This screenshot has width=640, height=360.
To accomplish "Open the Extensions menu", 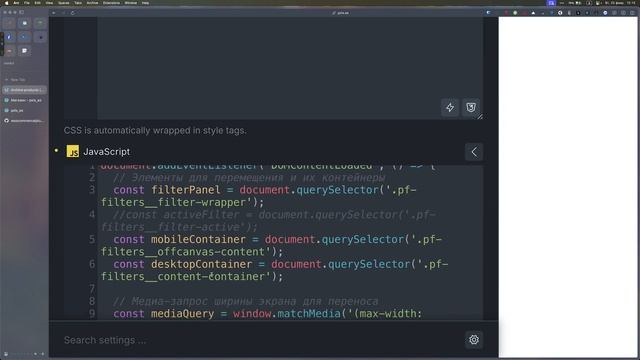I will pos(111,3).
